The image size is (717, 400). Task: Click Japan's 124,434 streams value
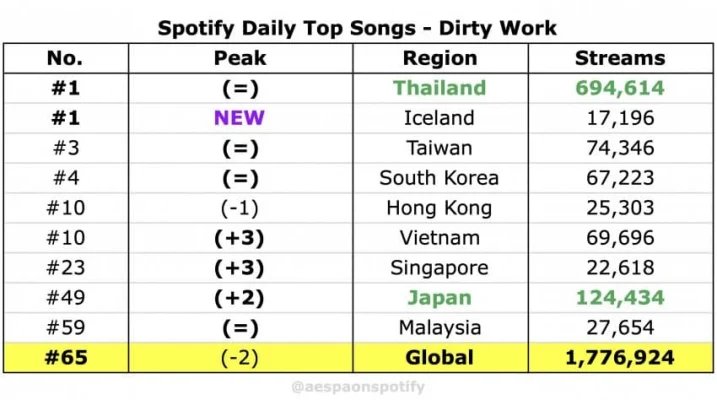click(620, 298)
